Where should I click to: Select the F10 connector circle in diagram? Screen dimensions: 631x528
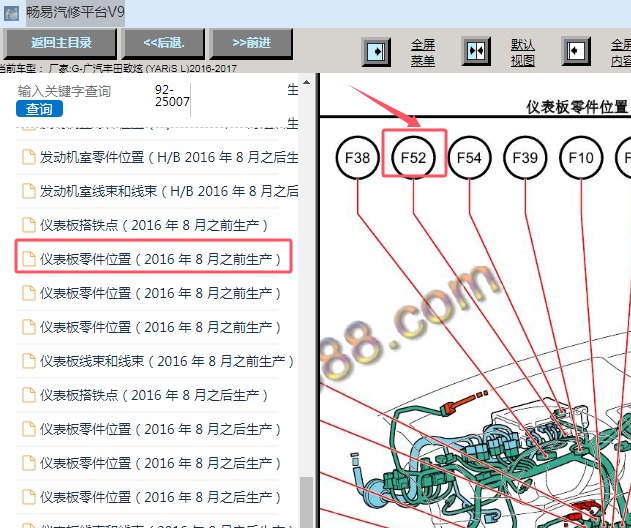[581, 157]
